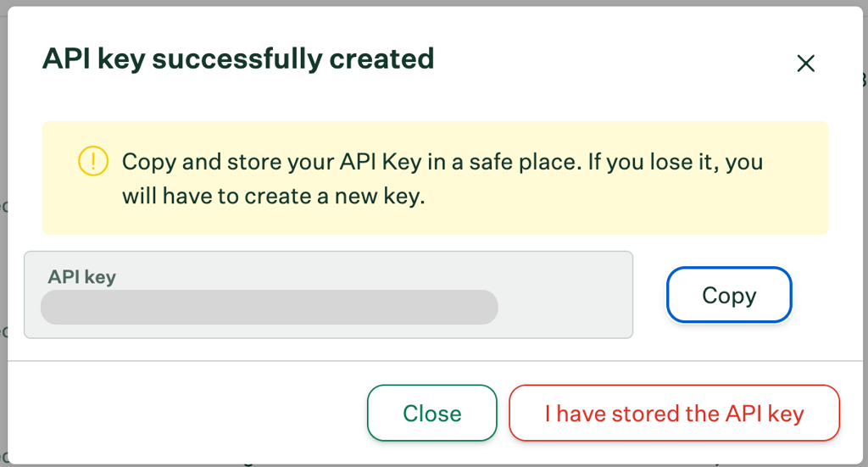Click the API key successfully created heading
The height and width of the screenshot is (467, 868).
[238, 59]
